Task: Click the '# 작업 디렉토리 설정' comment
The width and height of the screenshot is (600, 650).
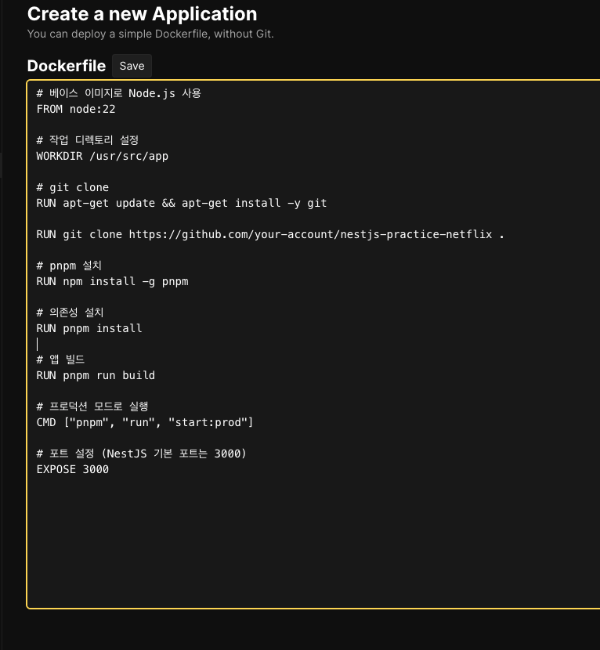Action: tap(87, 141)
